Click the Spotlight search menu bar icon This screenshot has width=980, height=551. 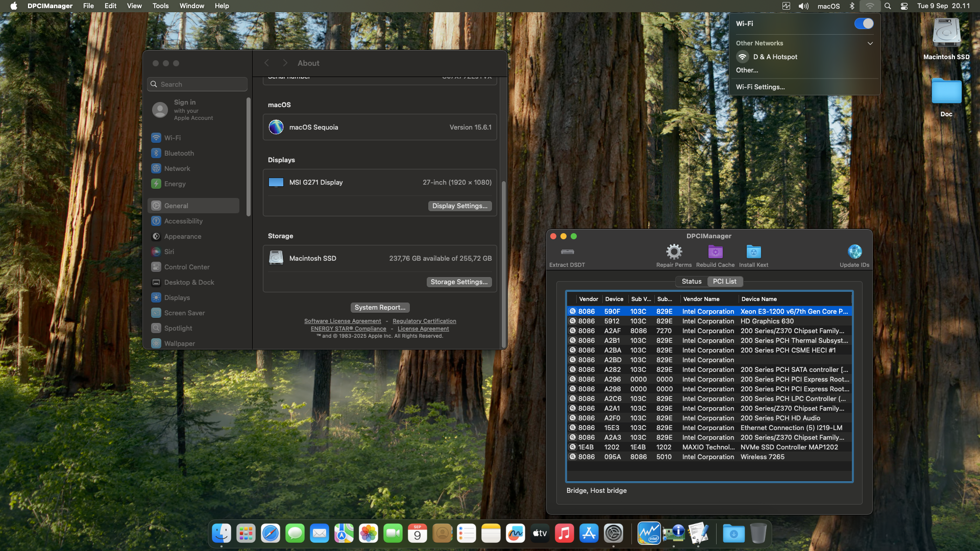(x=888, y=6)
